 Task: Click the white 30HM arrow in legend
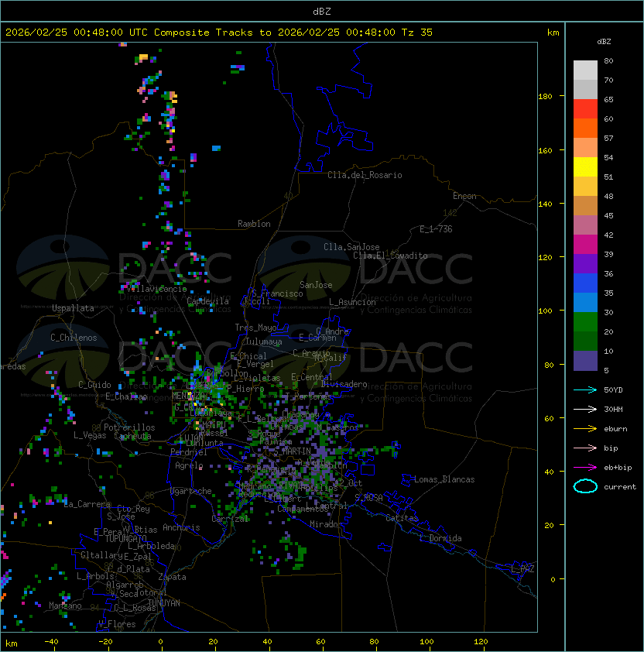click(585, 409)
